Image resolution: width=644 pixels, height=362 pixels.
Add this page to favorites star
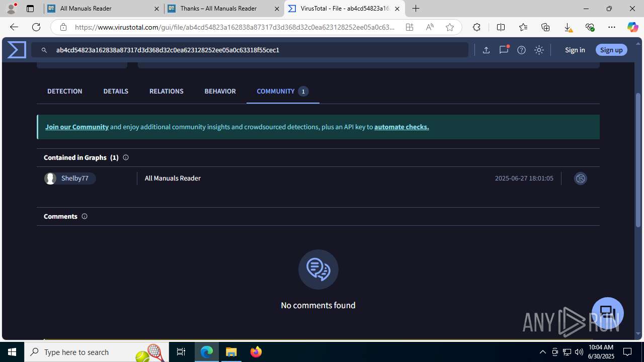[x=450, y=27]
